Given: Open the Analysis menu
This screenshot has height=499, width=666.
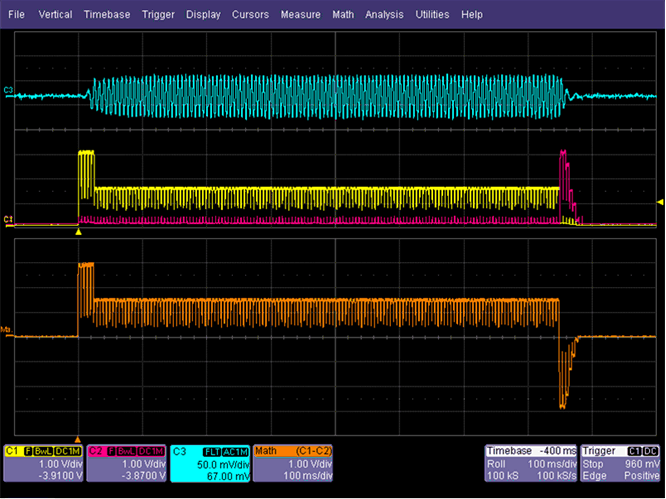Looking at the screenshot, I should point(385,15).
